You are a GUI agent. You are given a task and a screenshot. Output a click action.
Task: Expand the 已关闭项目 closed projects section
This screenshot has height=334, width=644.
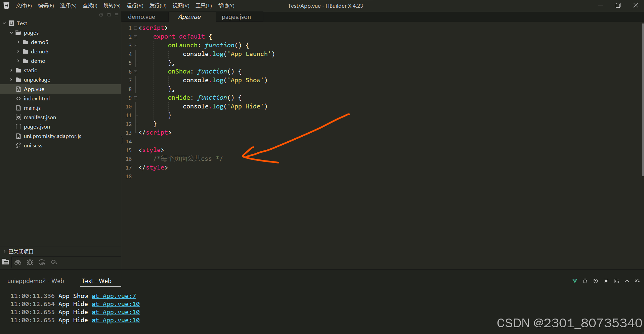click(4, 251)
